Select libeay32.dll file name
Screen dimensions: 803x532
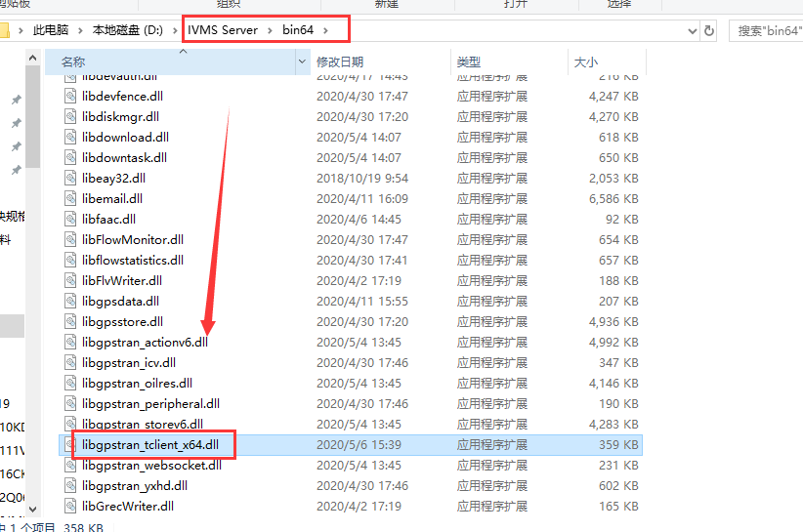(113, 178)
